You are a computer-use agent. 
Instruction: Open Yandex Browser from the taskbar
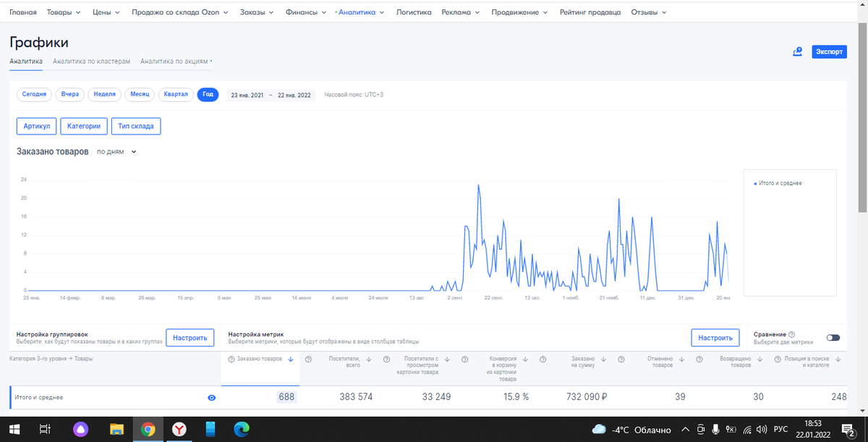click(179, 430)
